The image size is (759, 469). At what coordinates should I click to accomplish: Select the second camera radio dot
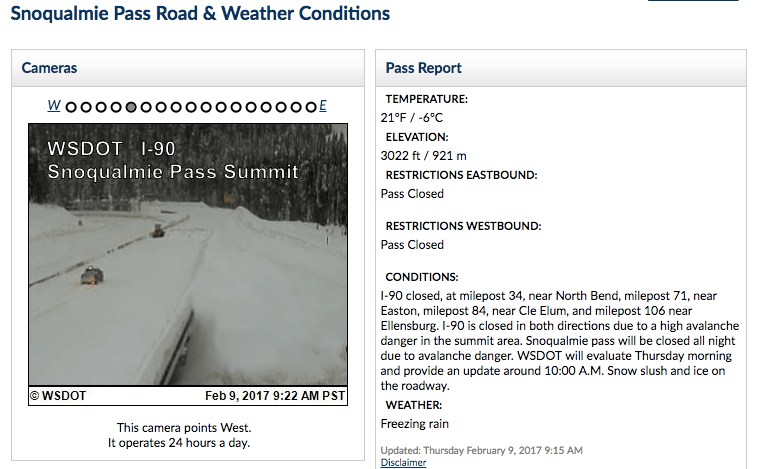[x=86, y=107]
